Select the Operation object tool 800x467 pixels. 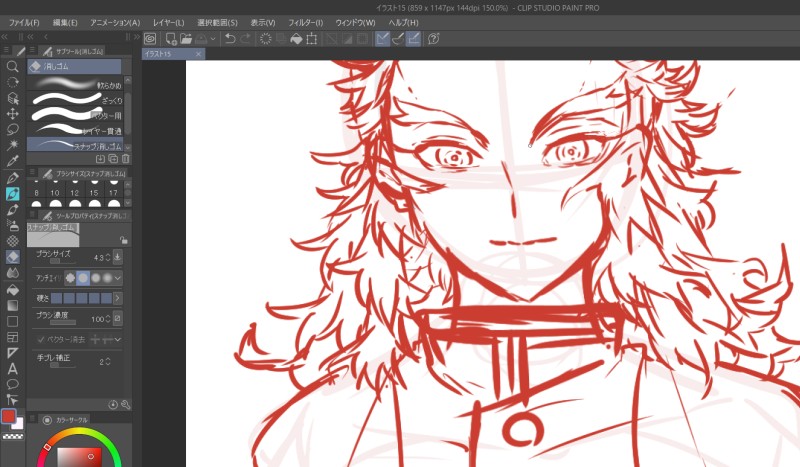point(12,98)
